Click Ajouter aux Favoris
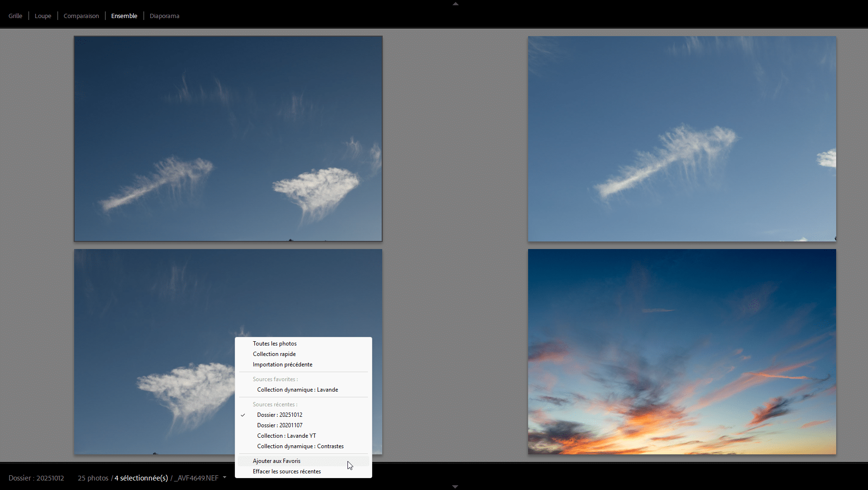Viewport: 868px width, 490px height. click(x=277, y=461)
